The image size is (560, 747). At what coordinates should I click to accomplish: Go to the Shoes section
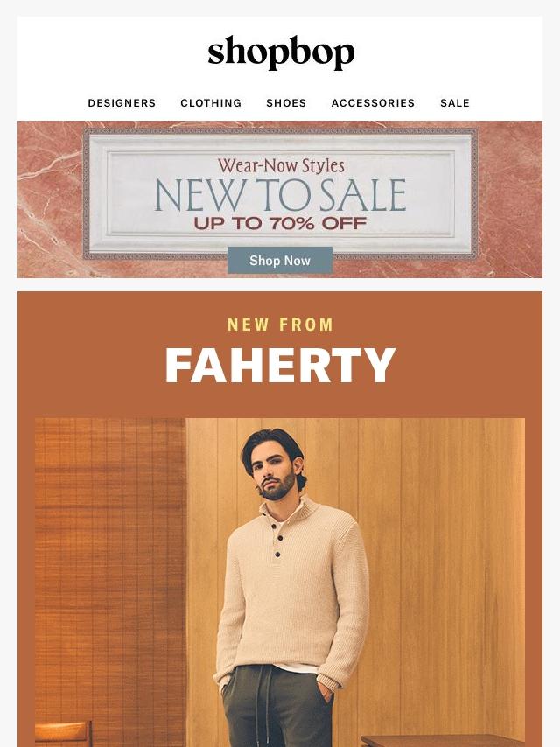click(286, 103)
